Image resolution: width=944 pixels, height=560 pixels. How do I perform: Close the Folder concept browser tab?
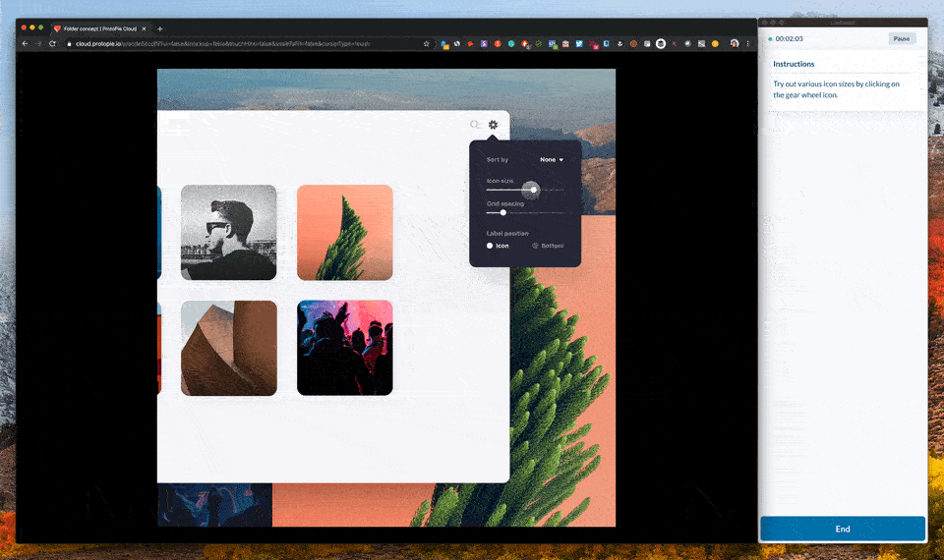[144, 28]
